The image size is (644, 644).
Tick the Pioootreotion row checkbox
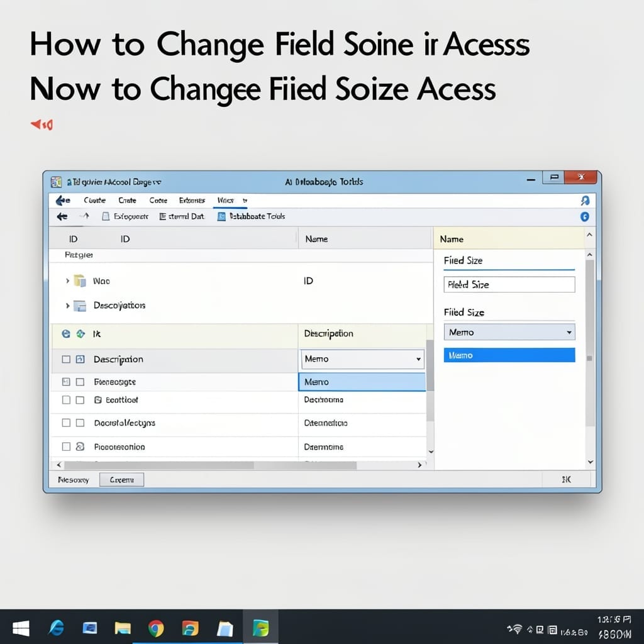click(x=65, y=447)
